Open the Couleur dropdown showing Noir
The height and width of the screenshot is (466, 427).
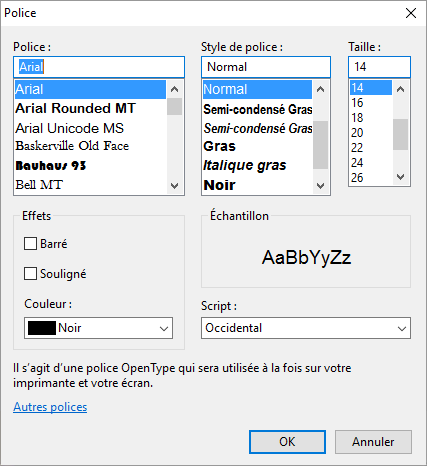pos(98,328)
